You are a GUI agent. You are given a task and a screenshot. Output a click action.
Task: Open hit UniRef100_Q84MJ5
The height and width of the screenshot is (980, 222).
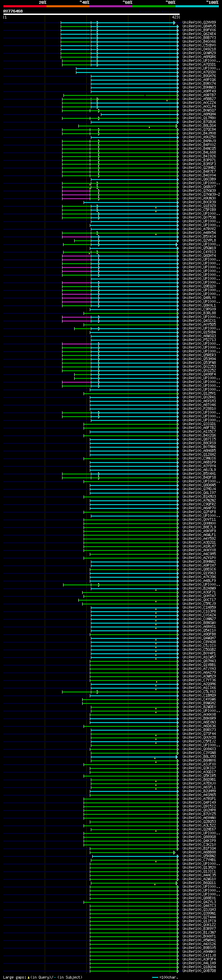[199, 26]
